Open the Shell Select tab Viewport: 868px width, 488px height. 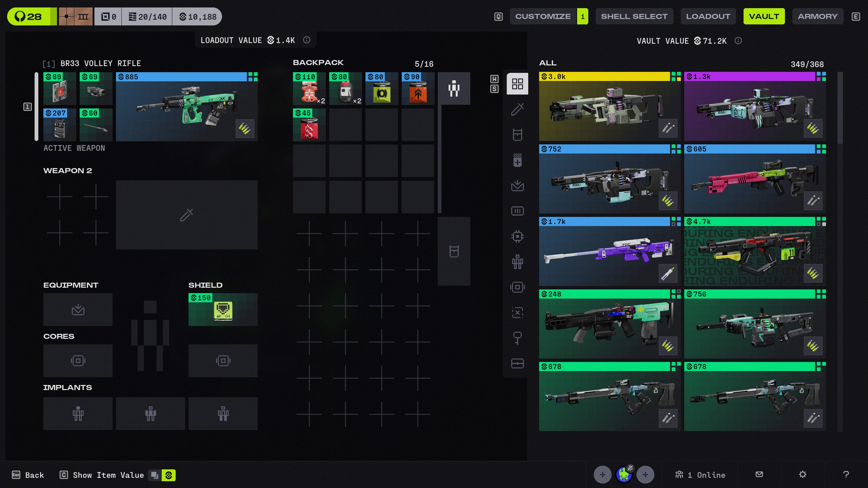point(634,16)
